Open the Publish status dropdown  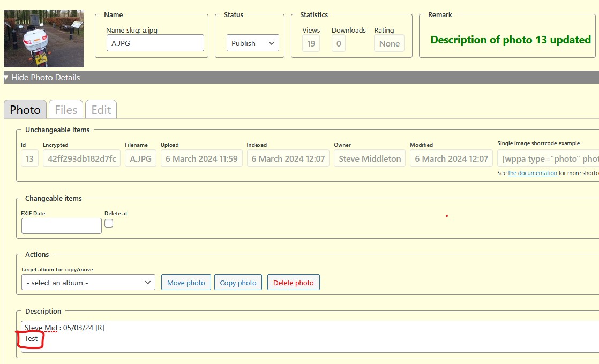(252, 43)
